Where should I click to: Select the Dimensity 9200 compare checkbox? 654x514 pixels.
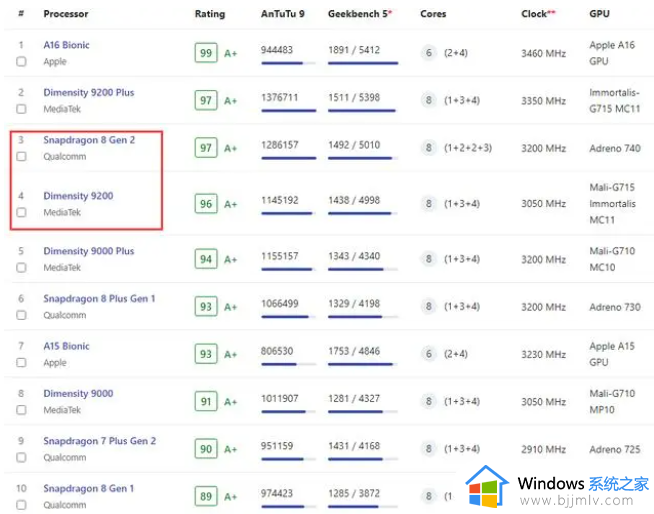pos(21,212)
